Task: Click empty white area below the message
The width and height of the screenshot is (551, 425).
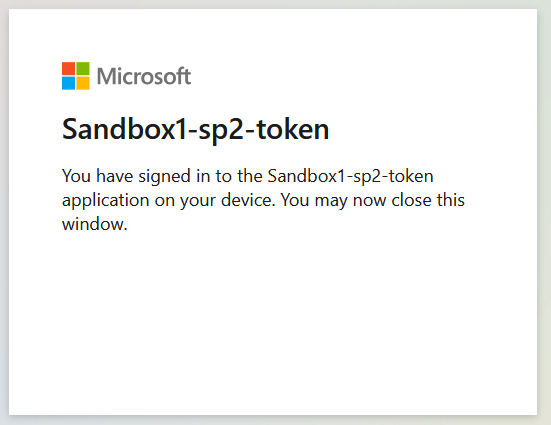Action: (273, 316)
